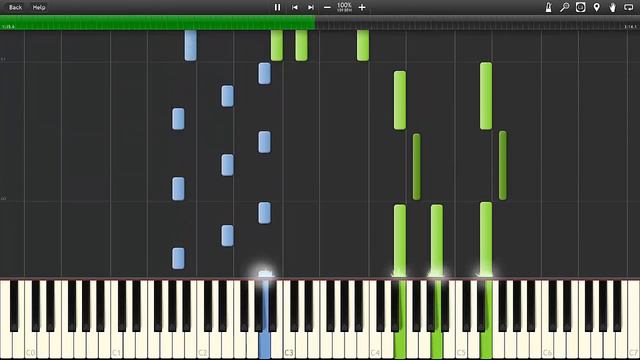Open the Help menu

click(x=39, y=7)
